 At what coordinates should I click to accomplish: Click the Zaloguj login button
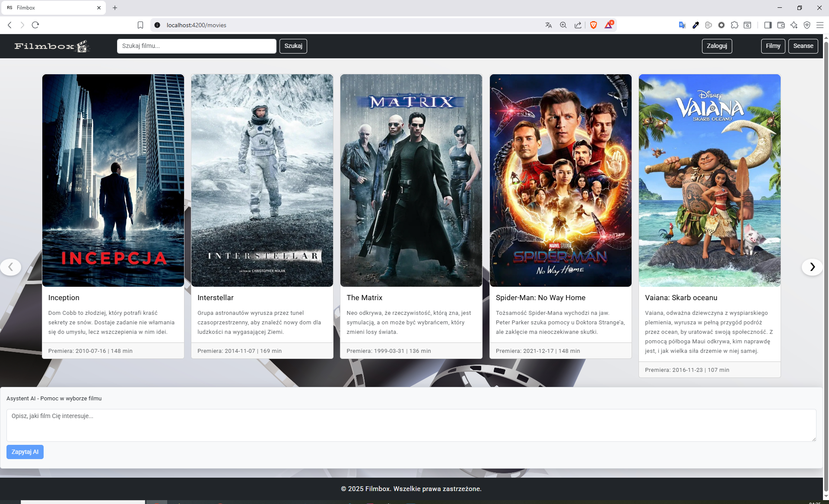tap(717, 46)
